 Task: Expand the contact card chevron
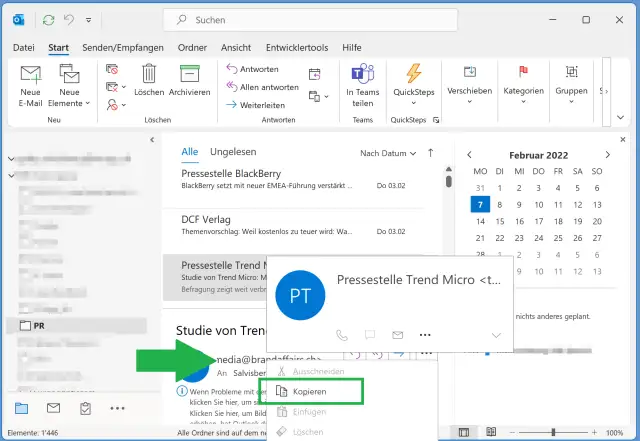pyautogui.click(x=496, y=335)
